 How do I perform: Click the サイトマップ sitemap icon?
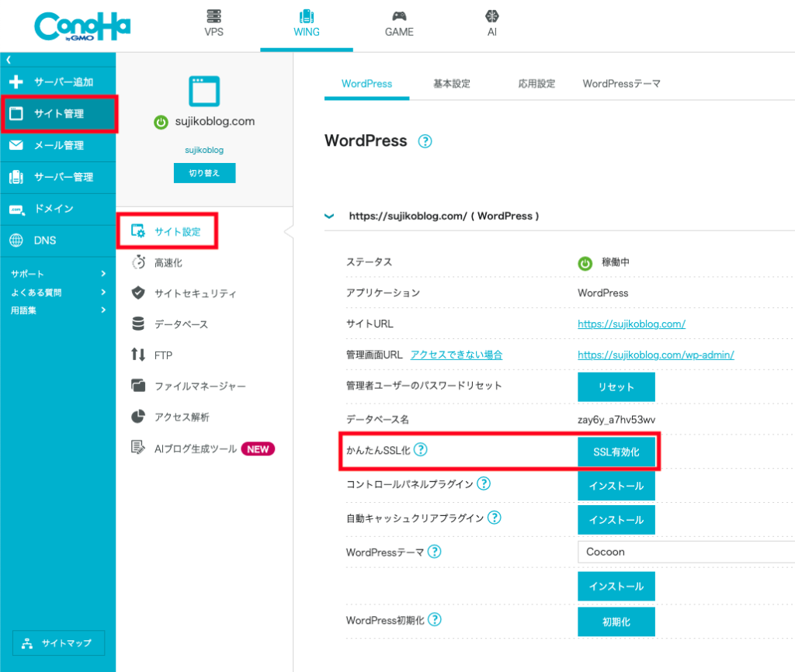pos(27,643)
